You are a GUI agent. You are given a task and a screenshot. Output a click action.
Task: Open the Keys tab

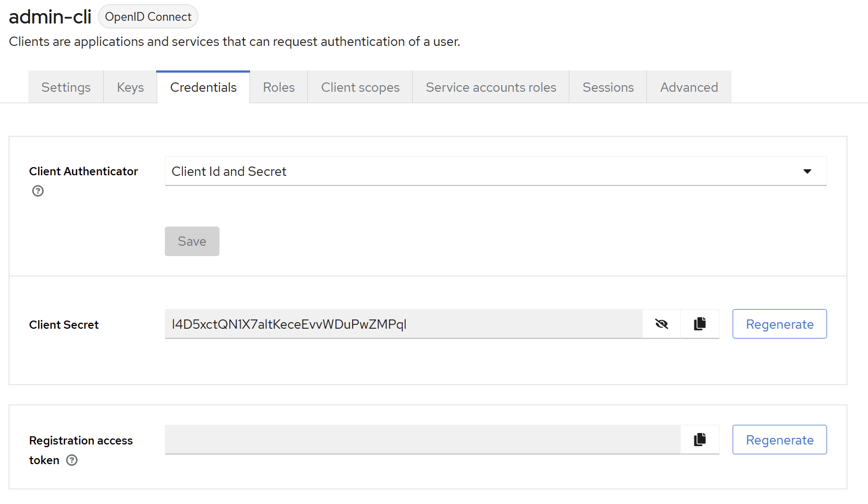130,87
